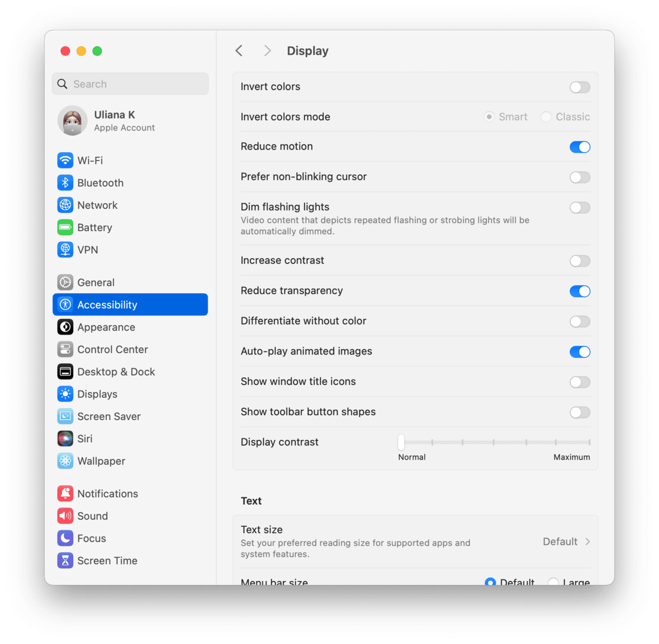The width and height of the screenshot is (659, 644).
Task: Enable Show toolbar button shapes switch
Action: pyautogui.click(x=580, y=413)
